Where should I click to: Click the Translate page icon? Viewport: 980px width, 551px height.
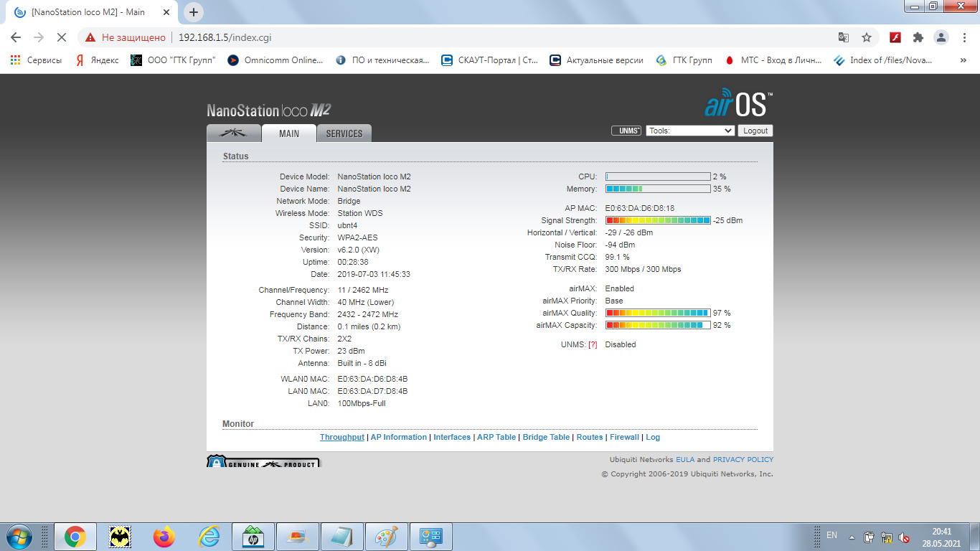[x=844, y=37]
